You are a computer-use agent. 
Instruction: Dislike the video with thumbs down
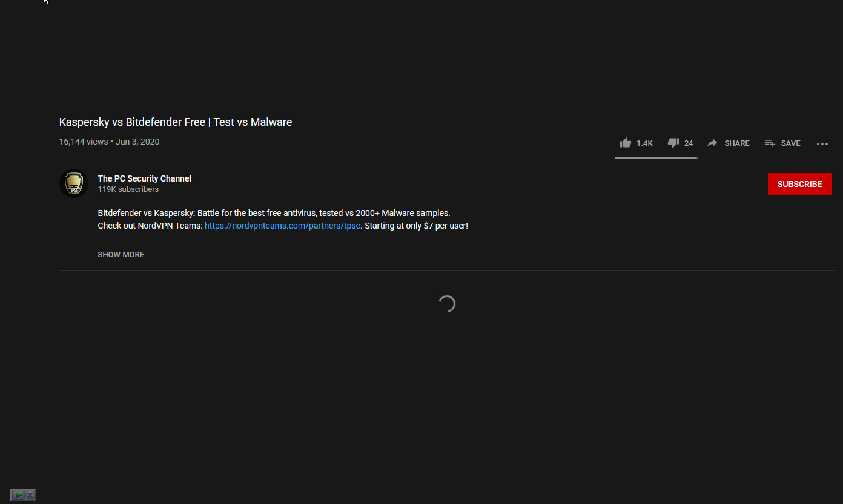click(x=673, y=143)
